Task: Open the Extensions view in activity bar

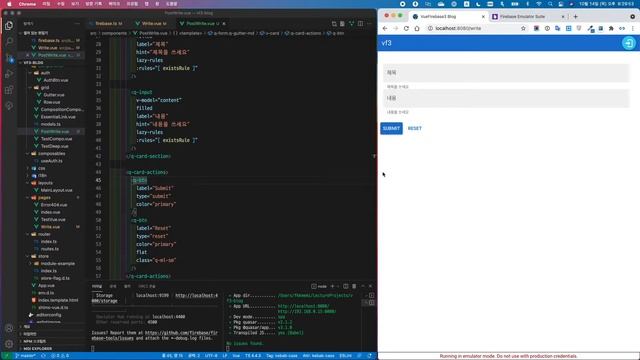Action: click(x=9, y=90)
